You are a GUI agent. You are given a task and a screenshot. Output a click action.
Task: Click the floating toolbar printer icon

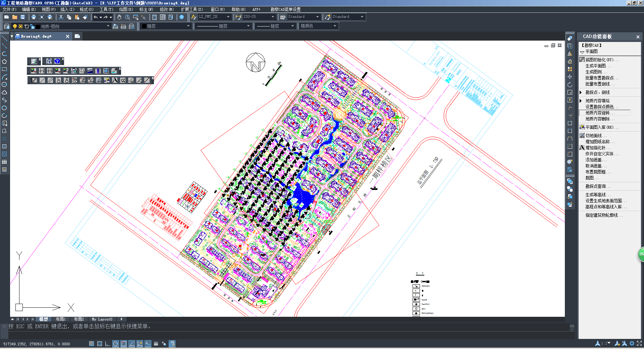coord(34,61)
